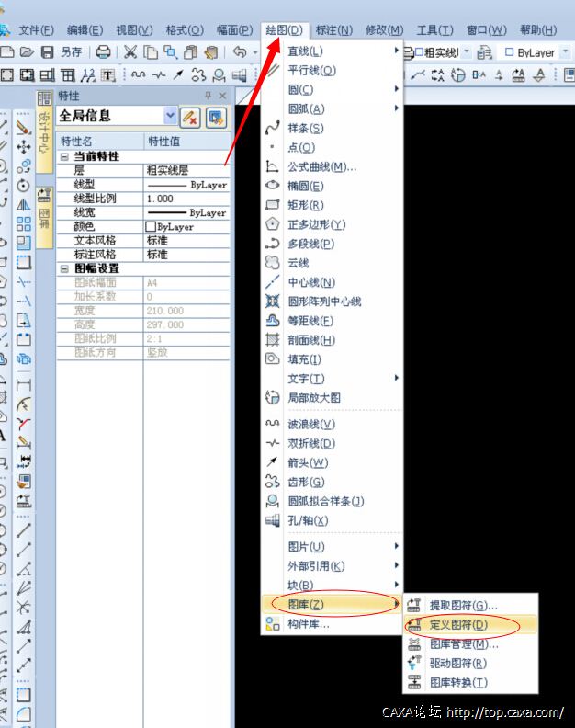Click the 另存 save-as button
The width and height of the screenshot is (575, 728).
pyautogui.click(x=72, y=52)
